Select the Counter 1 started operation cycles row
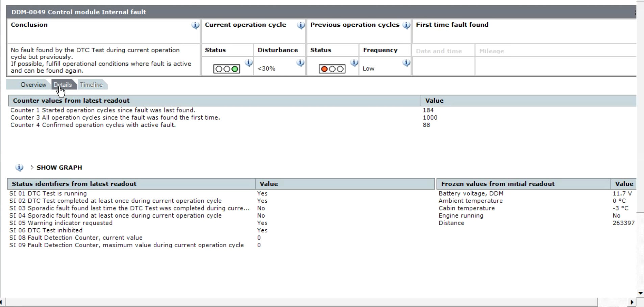Image resolution: width=644 pixels, height=307 pixels. pos(103,110)
